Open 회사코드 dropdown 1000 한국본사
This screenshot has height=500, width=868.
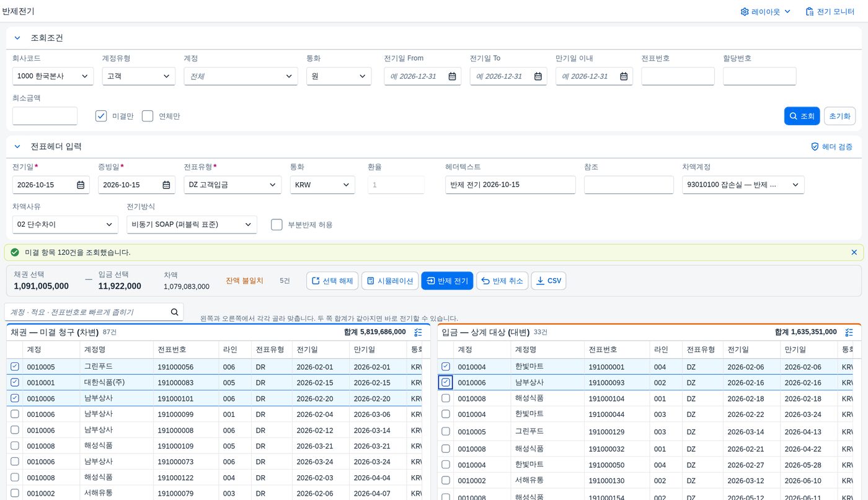(53, 76)
